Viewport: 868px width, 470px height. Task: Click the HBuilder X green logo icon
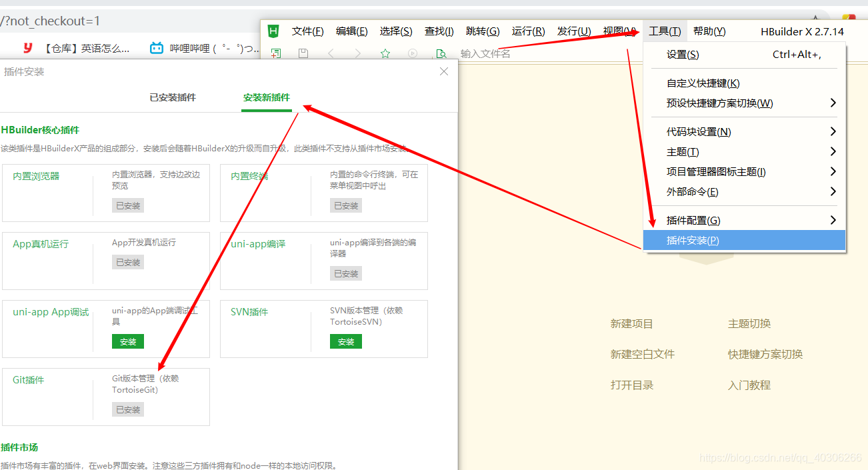pos(273,31)
